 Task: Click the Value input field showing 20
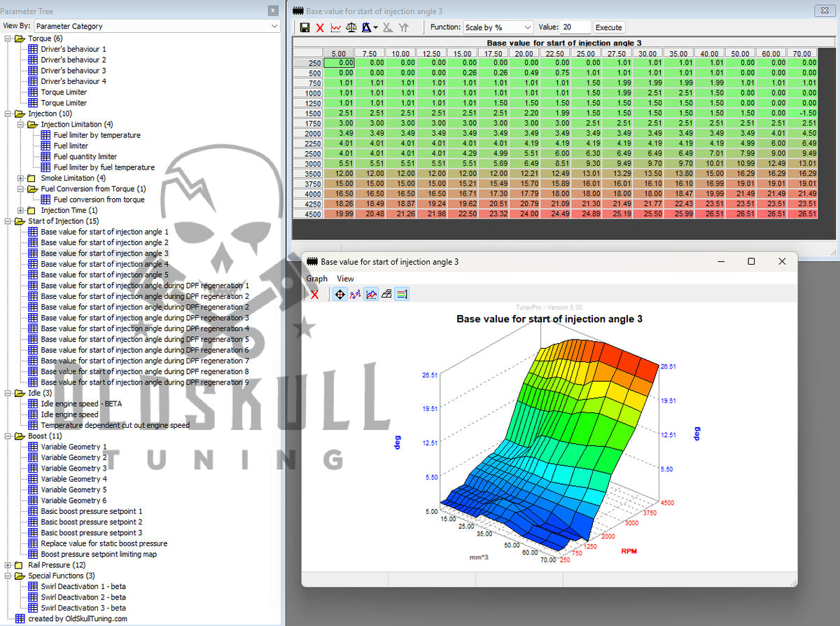click(x=575, y=27)
